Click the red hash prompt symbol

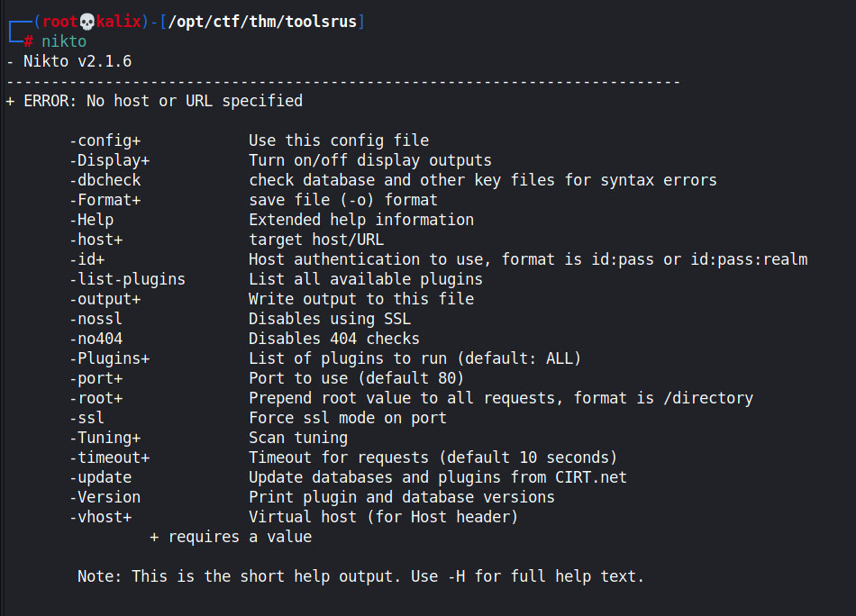29,41
